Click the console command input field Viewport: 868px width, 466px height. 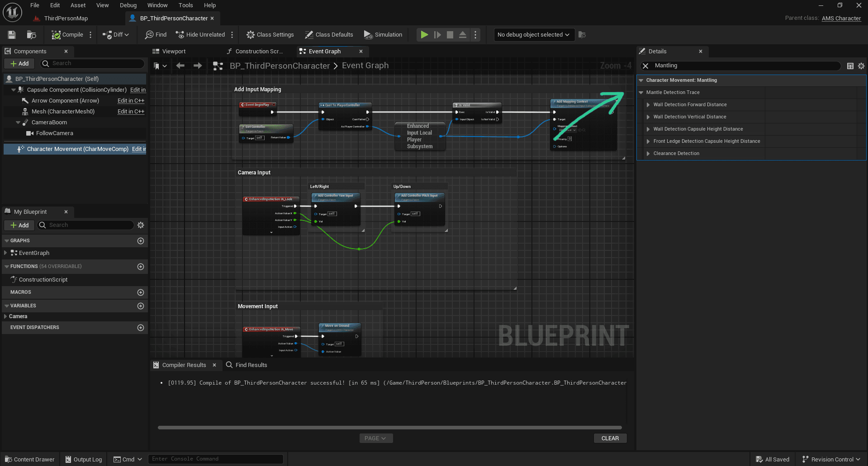(x=216, y=459)
